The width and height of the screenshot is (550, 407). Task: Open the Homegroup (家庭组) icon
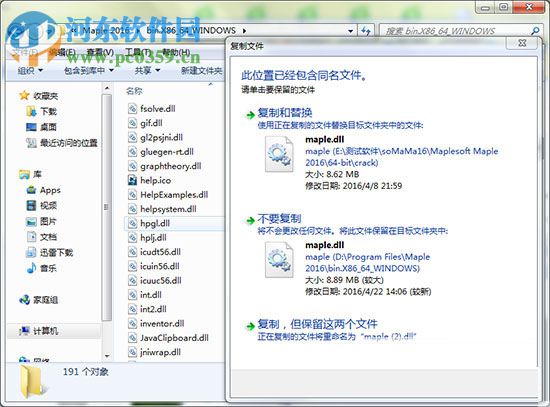(x=24, y=300)
